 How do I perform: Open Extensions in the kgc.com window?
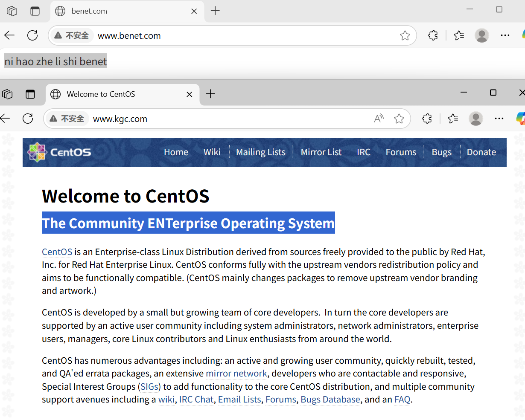tap(427, 119)
